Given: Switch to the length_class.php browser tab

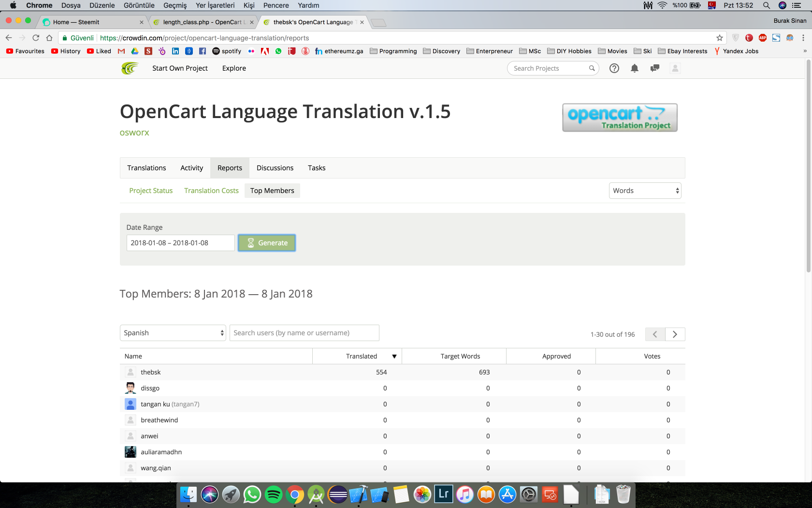Looking at the screenshot, I should pos(204,22).
